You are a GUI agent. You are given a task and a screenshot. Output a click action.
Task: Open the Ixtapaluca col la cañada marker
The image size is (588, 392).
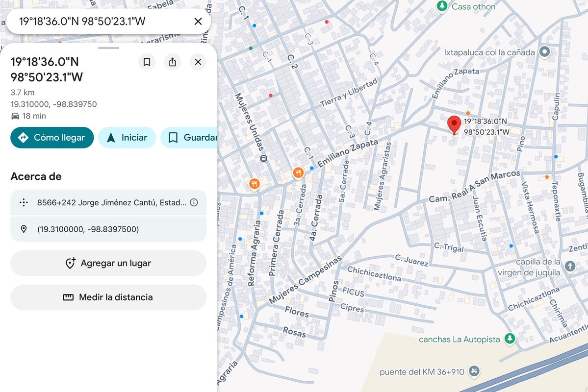(x=544, y=52)
